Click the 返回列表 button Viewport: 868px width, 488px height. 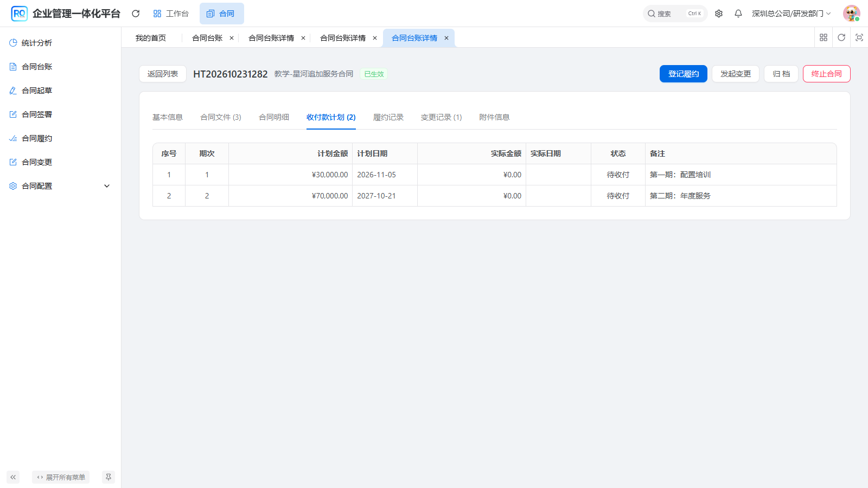coord(163,74)
